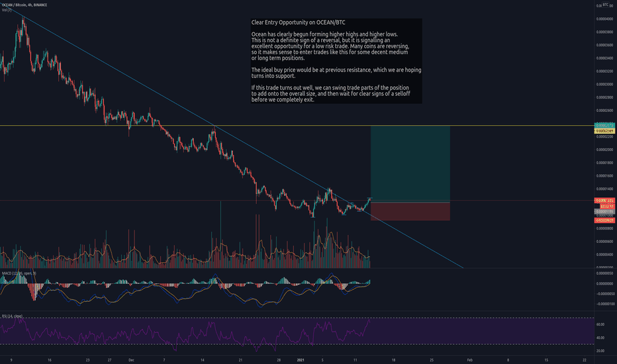617x364 pixels.
Task: Click the '25' date label on time axis
Action: 432,360
